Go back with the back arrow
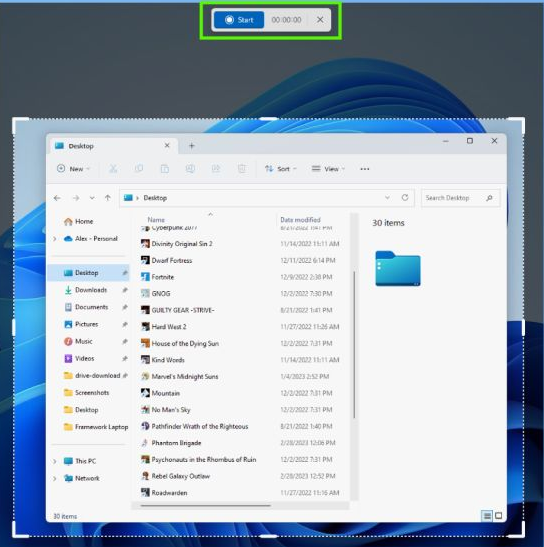 [57, 198]
